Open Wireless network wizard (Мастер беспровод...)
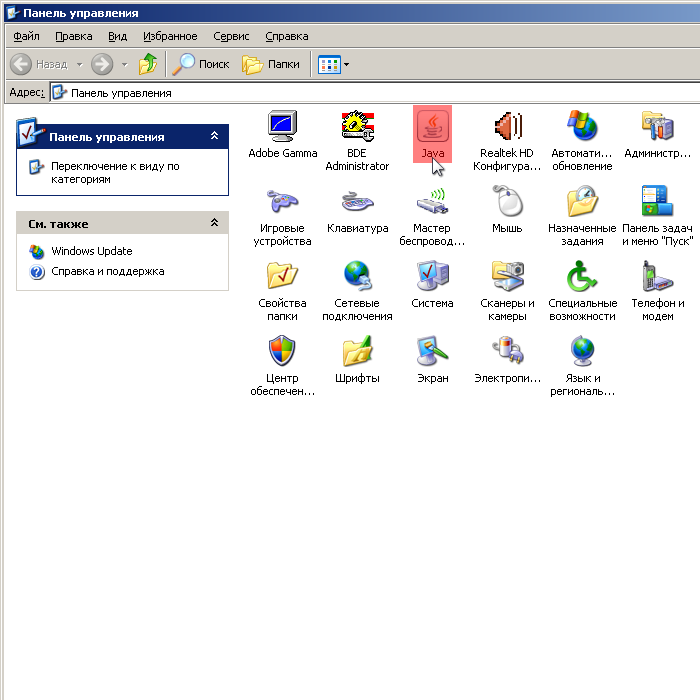 tap(432, 216)
